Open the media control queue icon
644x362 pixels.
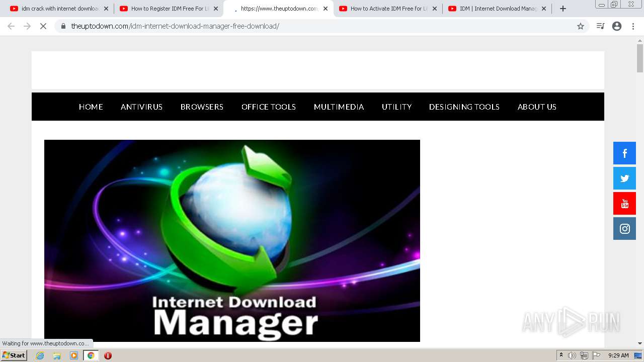[x=600, y=26]
